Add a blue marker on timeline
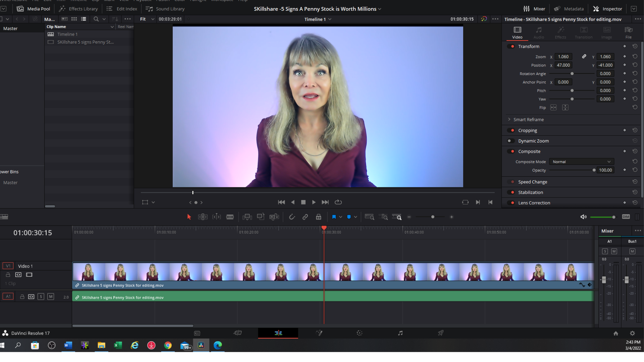The height and width of the screenshot is (362, 644). tap(349, 217)
